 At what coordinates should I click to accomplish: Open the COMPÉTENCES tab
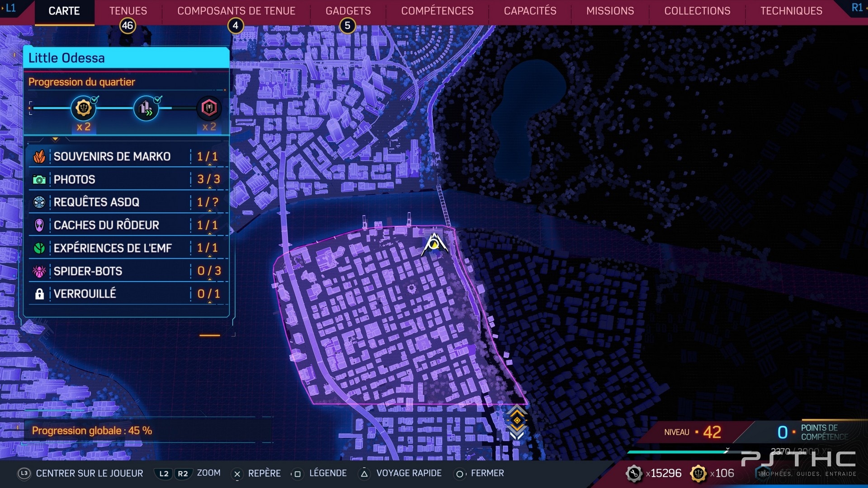pos(437,11)
